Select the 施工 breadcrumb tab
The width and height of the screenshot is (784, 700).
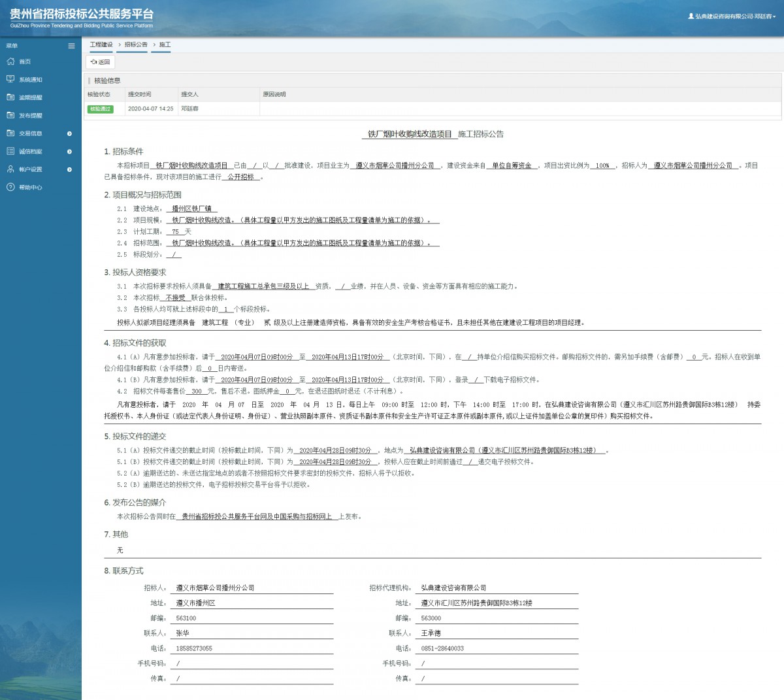coord(165,44)
